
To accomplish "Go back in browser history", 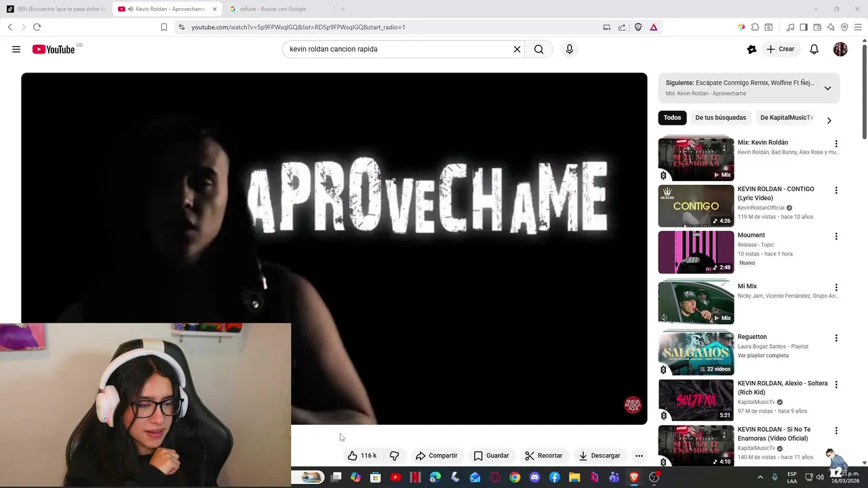I will pyautogui.click(x=10, y=27).
